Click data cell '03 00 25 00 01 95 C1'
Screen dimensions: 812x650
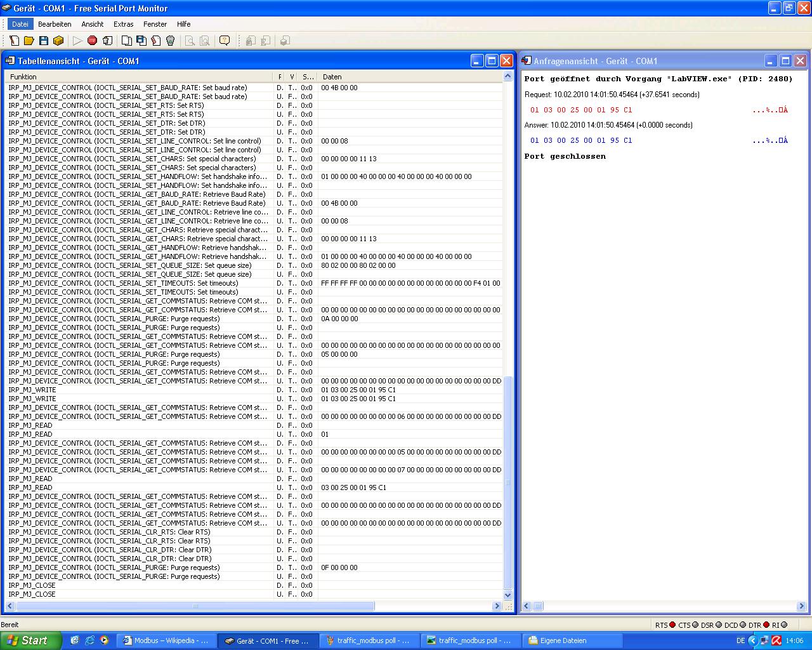(x=353, y=487)
